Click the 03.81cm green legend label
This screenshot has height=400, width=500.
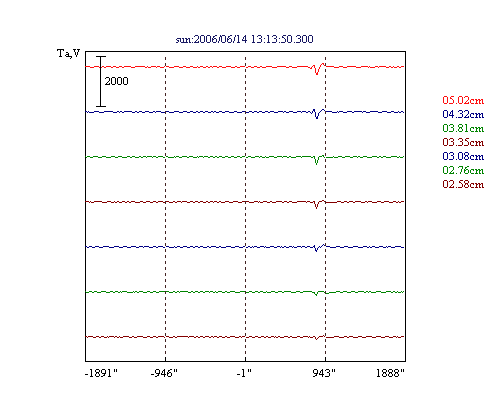point(463,128)
